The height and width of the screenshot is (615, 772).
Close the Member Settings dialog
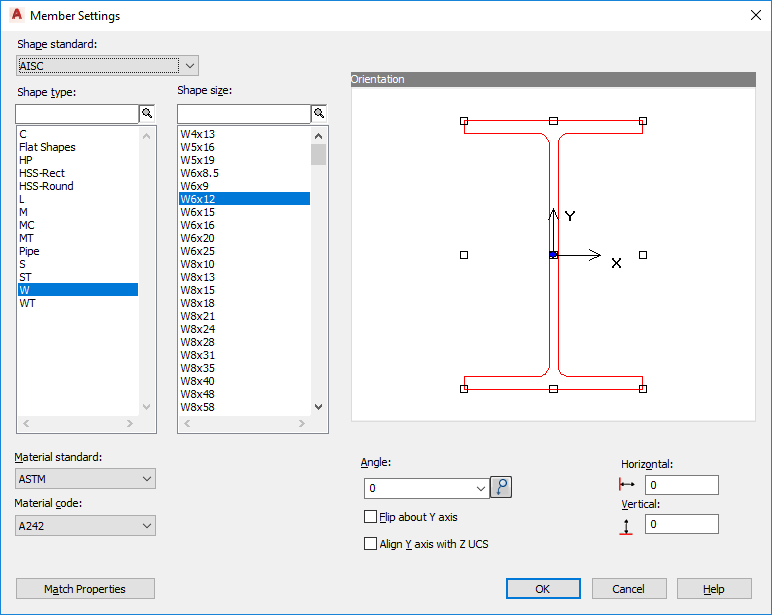point(756,15)
